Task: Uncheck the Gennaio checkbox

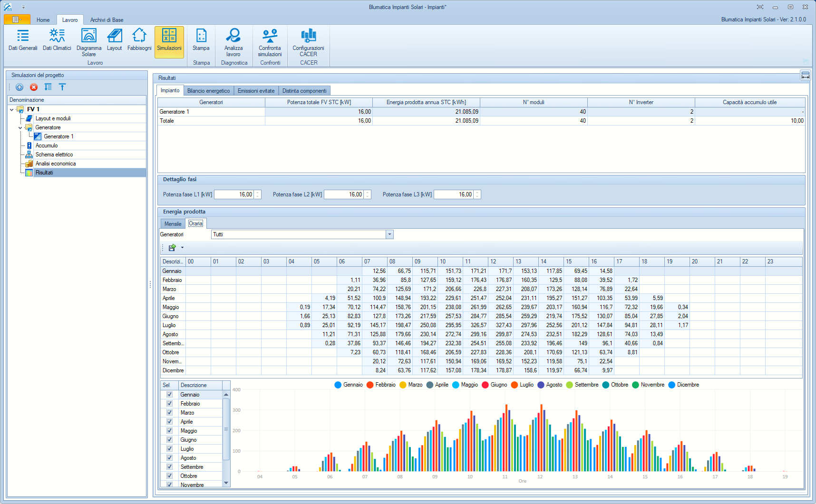Action: click(169, 395)
